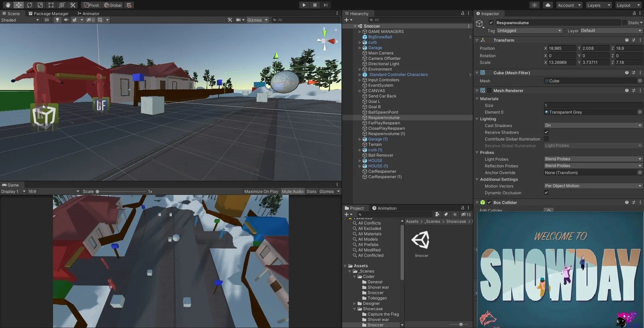Open Motion Vectors dropdown
Screen dimensions: 644x328
593,186
